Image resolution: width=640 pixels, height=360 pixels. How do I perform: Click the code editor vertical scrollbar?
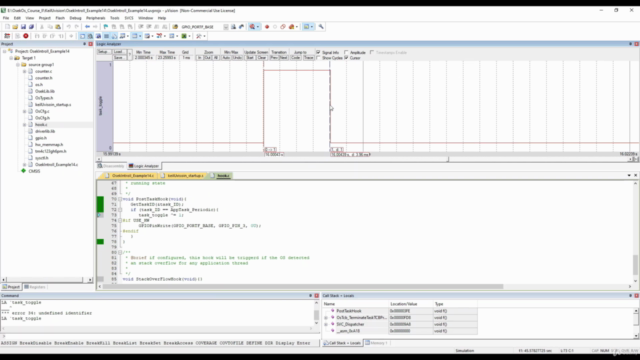(x=635, y=231)
